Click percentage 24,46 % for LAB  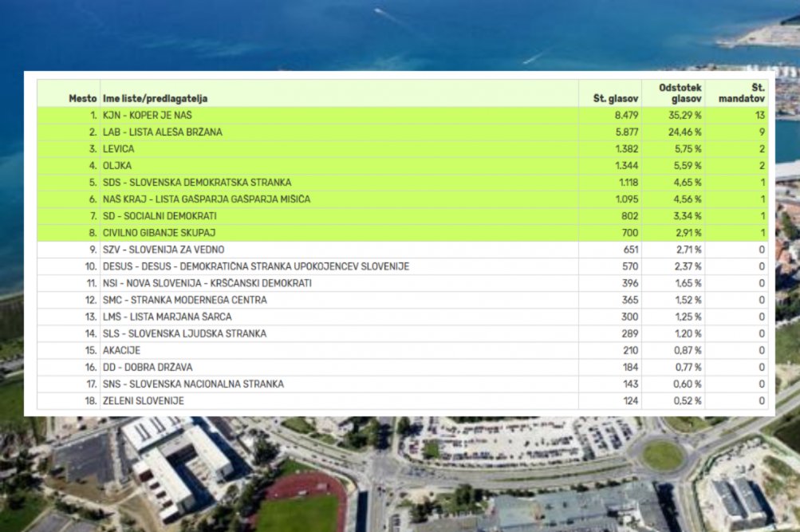[685, 132]
